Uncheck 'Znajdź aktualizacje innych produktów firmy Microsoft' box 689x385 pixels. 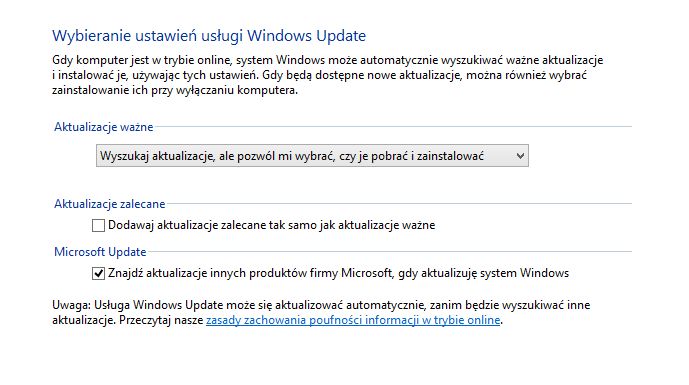[98, 273]
